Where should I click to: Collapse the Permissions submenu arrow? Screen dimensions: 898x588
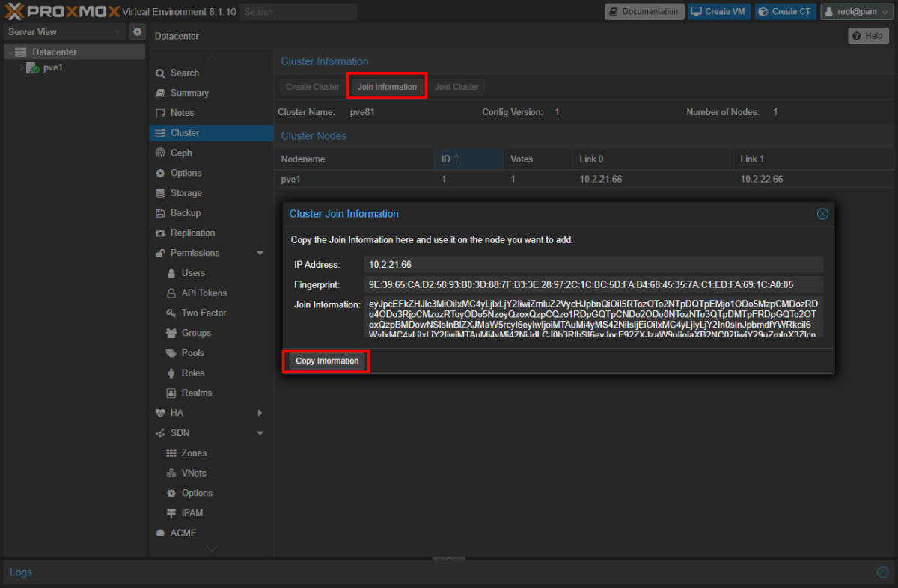(x=260, y=254)
